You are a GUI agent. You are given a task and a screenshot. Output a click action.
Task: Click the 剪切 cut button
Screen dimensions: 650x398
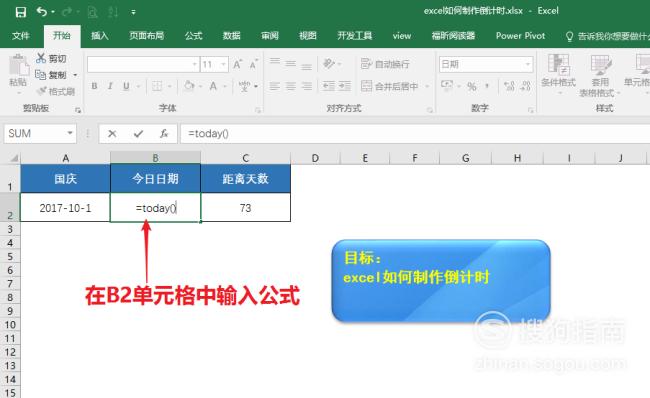(x=51, y=58)
